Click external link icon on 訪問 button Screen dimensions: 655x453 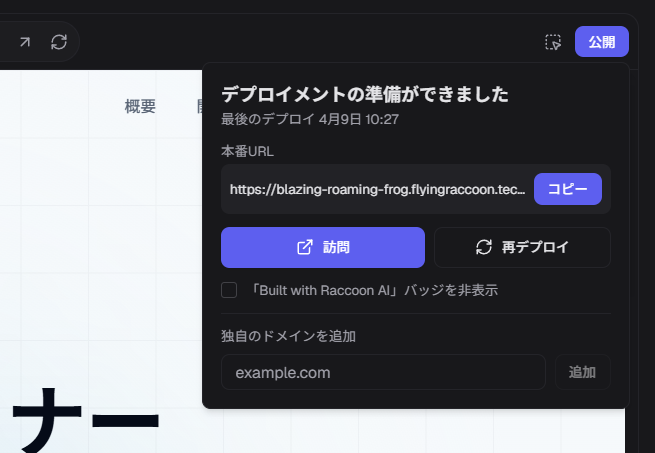(305, 247)
